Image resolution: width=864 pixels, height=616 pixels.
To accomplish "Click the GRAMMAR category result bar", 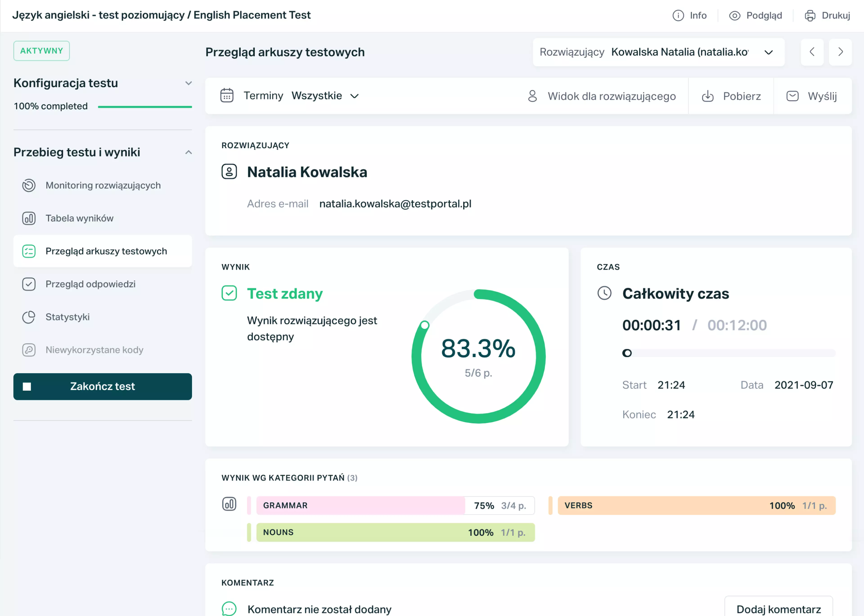I will pos(395,506).
